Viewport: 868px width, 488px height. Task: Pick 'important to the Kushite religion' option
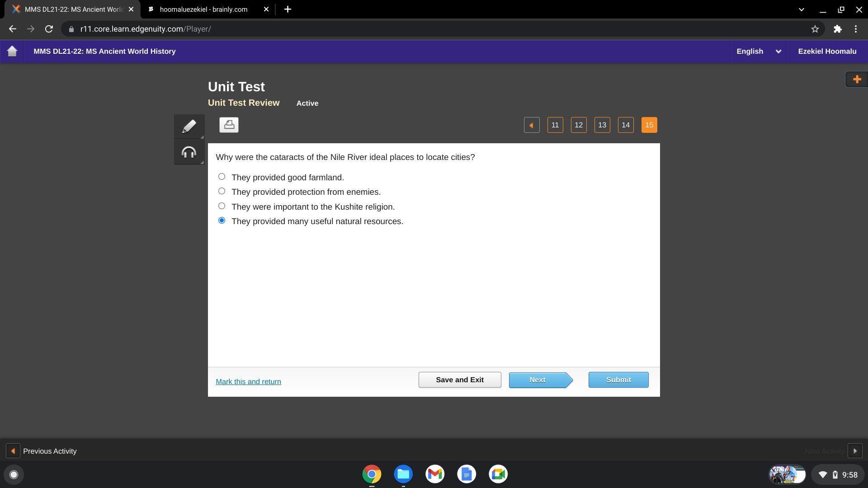point(222,206)
